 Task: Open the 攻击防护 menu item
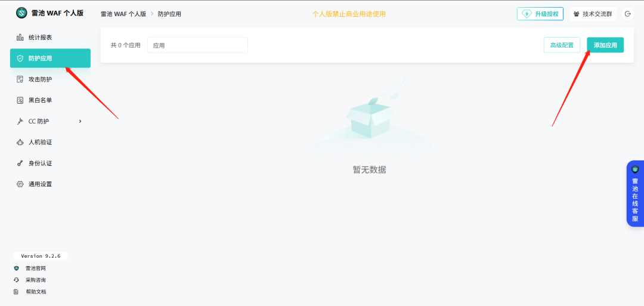pyautogui.click(x=50, y=79)
